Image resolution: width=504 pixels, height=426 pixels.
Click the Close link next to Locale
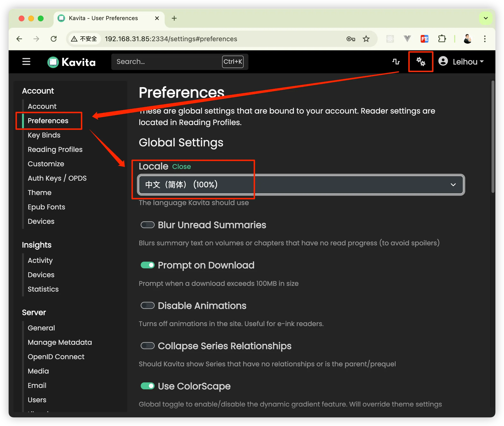(x=181, y=167)
